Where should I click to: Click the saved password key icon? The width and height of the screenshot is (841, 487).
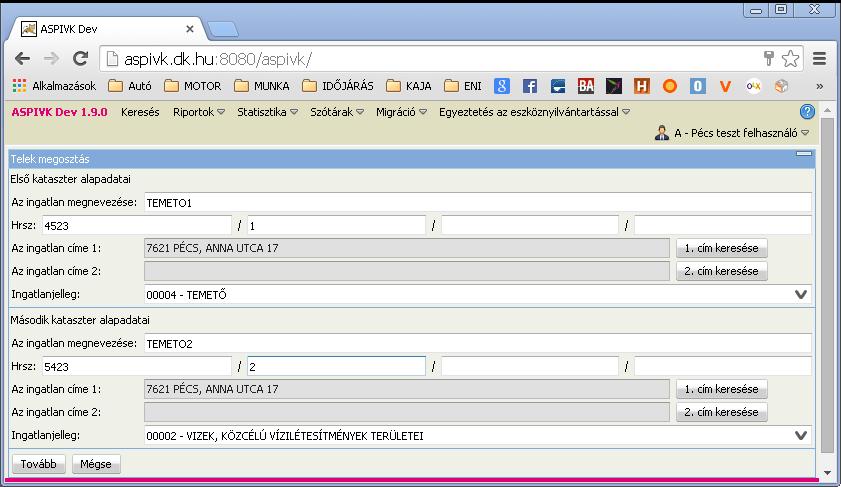[769, 58]
